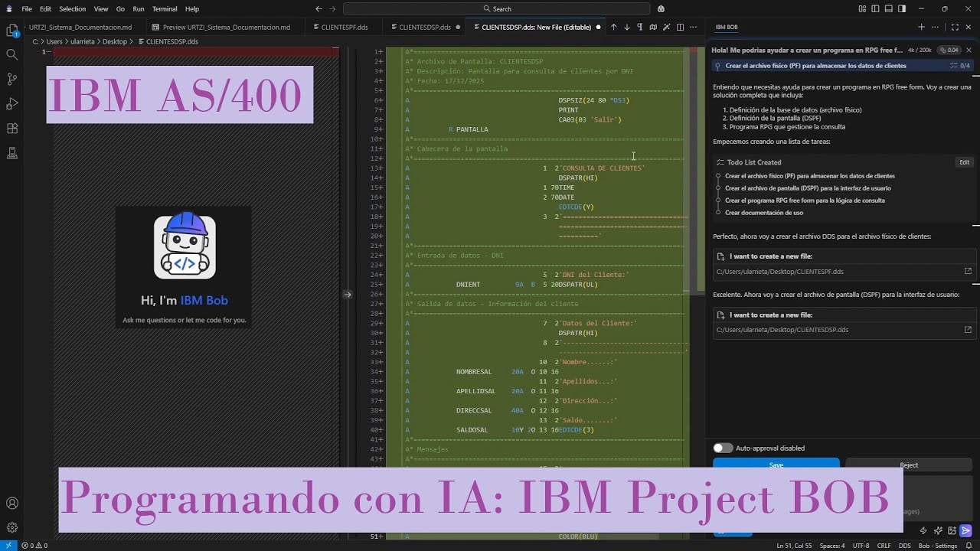This screenshot has width=980, height=551.
Task: Toggle the primary side bar layout icon
Action: click(876, 8)
